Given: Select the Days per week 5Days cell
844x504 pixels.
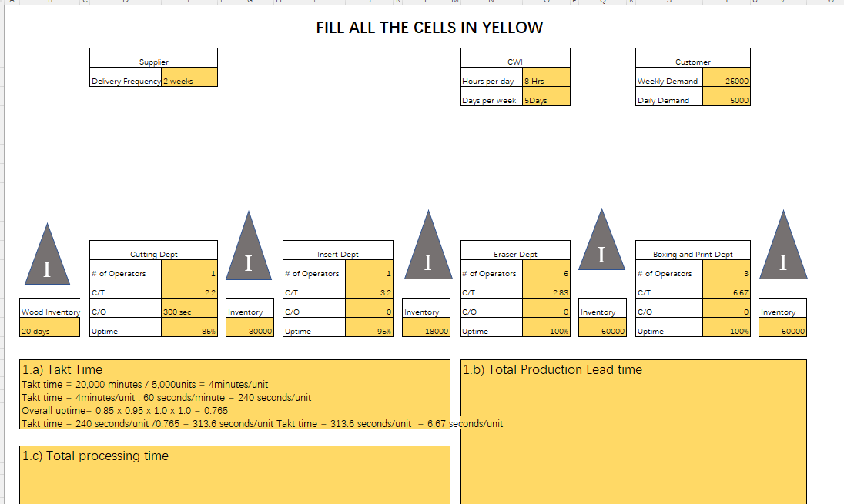Looking at the screenshot, I should coord(546,98).
